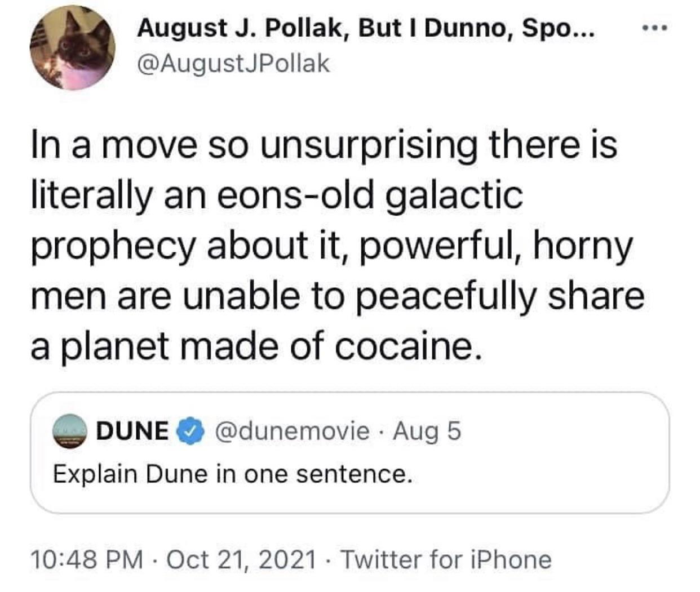The width and height of the screenshot is (700, 592).
Task: Open the @dunemovie handle
Action: point(291,431)
